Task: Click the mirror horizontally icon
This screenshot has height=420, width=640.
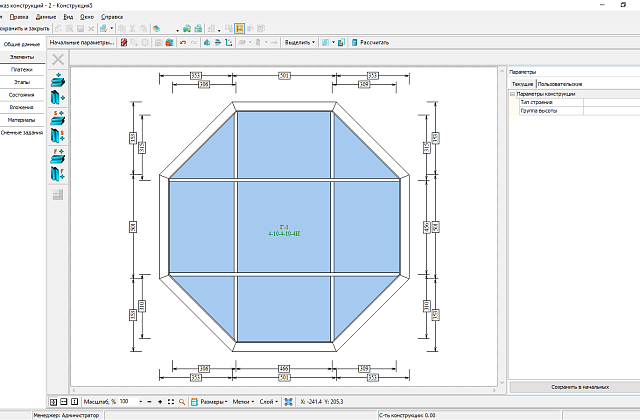Action: pos(207,42)
